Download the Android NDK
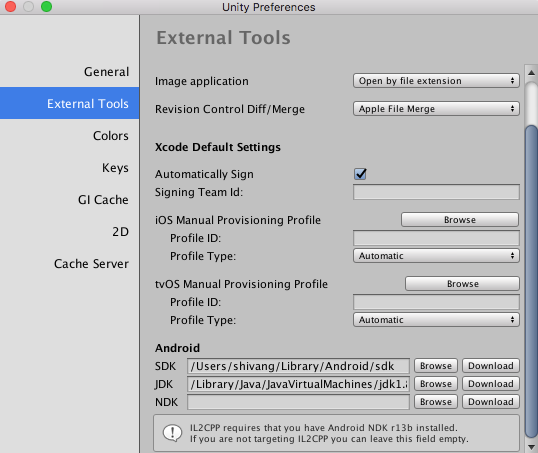Image resolution: width=538 pixels, height=453 pixels. 491,402
